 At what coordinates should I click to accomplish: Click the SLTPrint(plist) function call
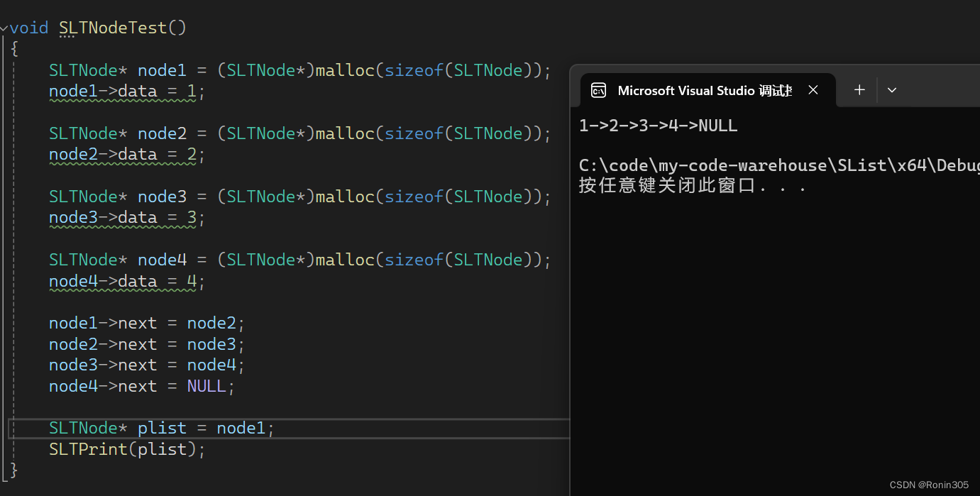tap(126, 449)
